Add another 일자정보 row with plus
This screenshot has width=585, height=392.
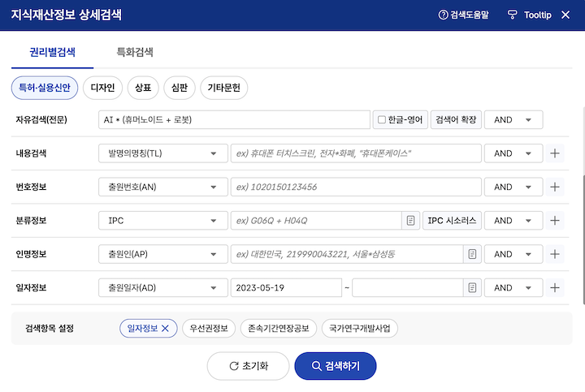(x=555, y=287)
